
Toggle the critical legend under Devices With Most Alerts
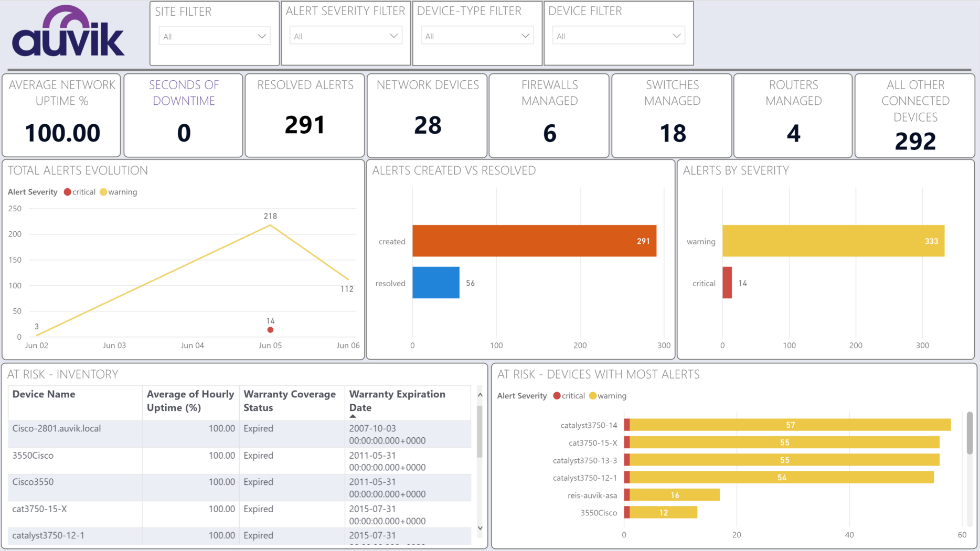coord(569,395)
